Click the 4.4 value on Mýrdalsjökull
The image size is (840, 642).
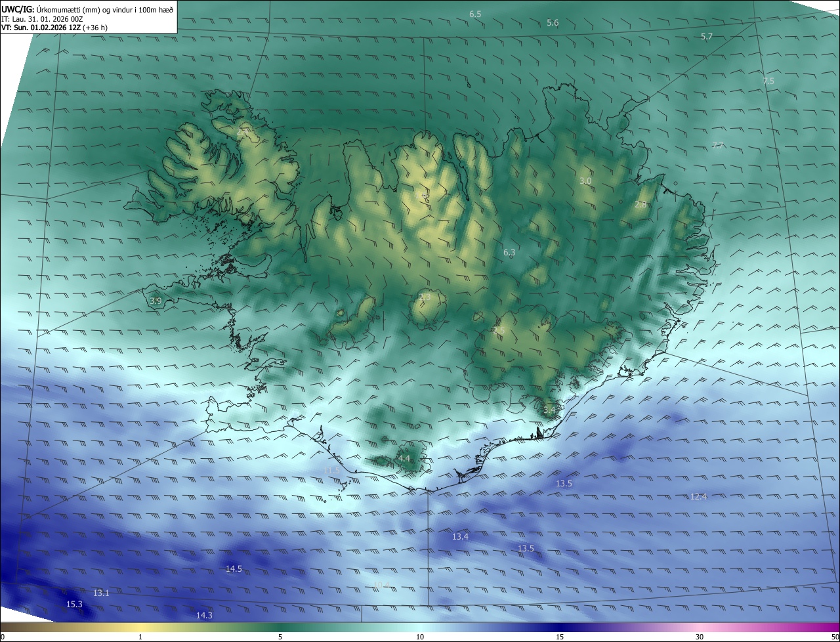click(404, 458)
